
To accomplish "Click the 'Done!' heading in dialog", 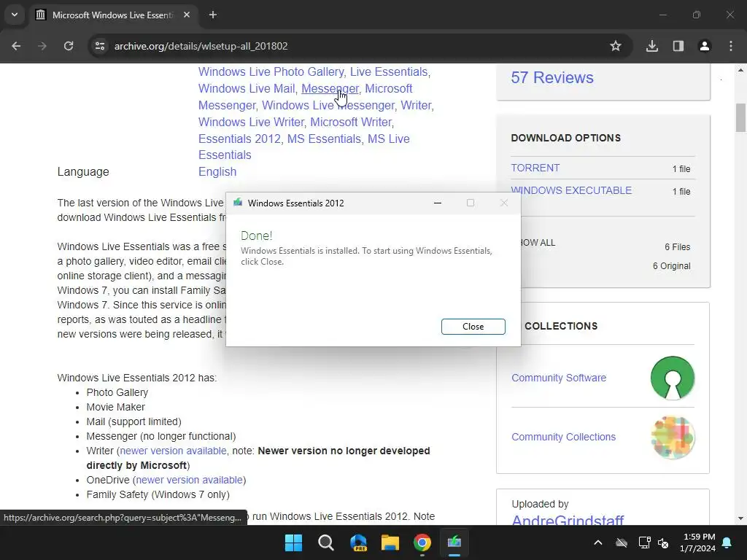I will [x=256, y=236].
